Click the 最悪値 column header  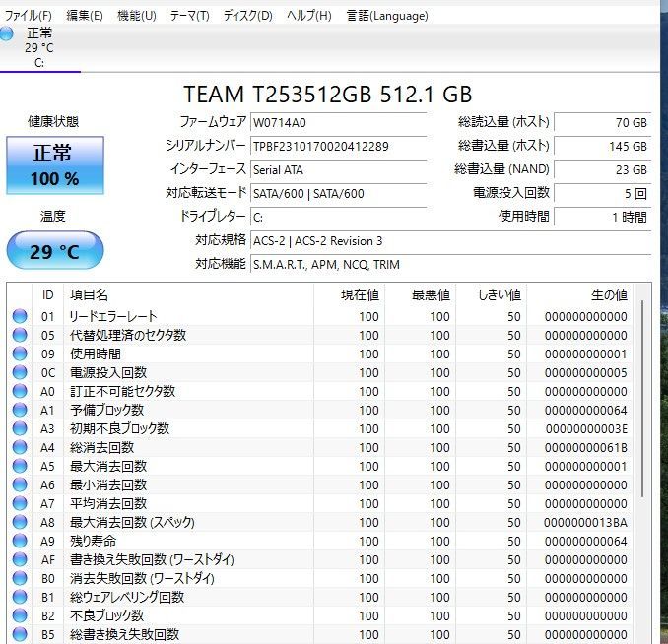(420, 294)
